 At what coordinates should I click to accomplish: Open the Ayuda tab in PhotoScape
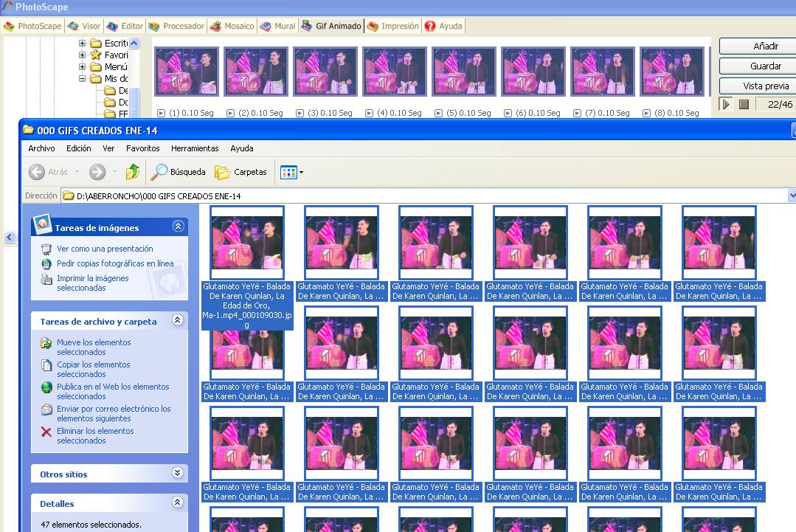(443, 26)
